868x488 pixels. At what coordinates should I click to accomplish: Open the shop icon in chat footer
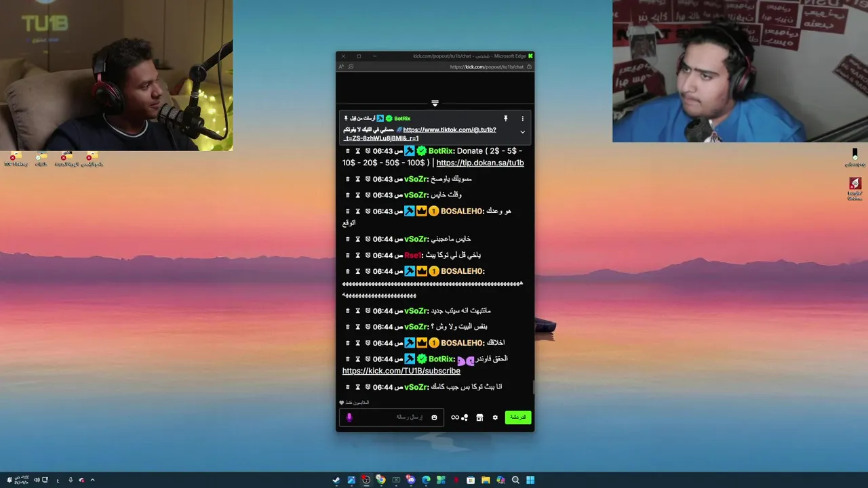(479, 418)
